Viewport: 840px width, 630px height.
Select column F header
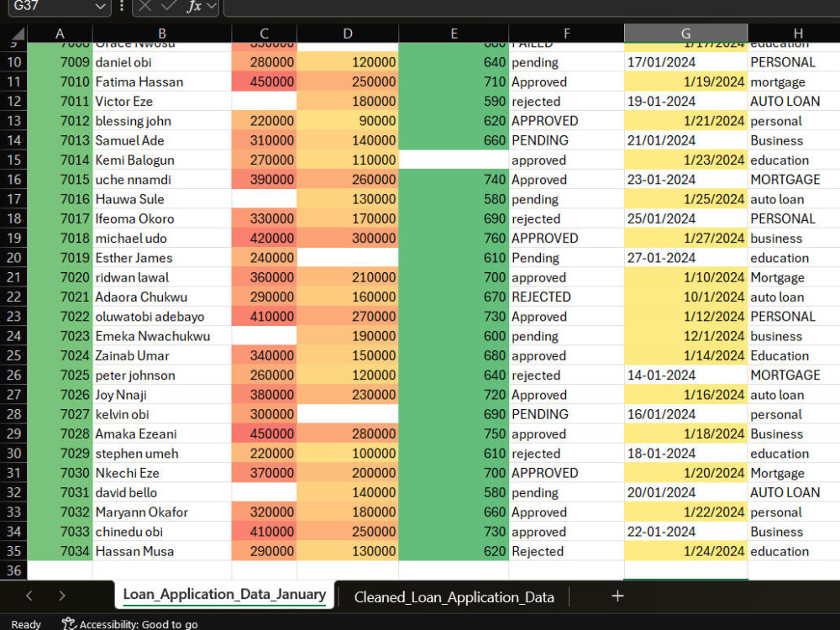(566, 34)
